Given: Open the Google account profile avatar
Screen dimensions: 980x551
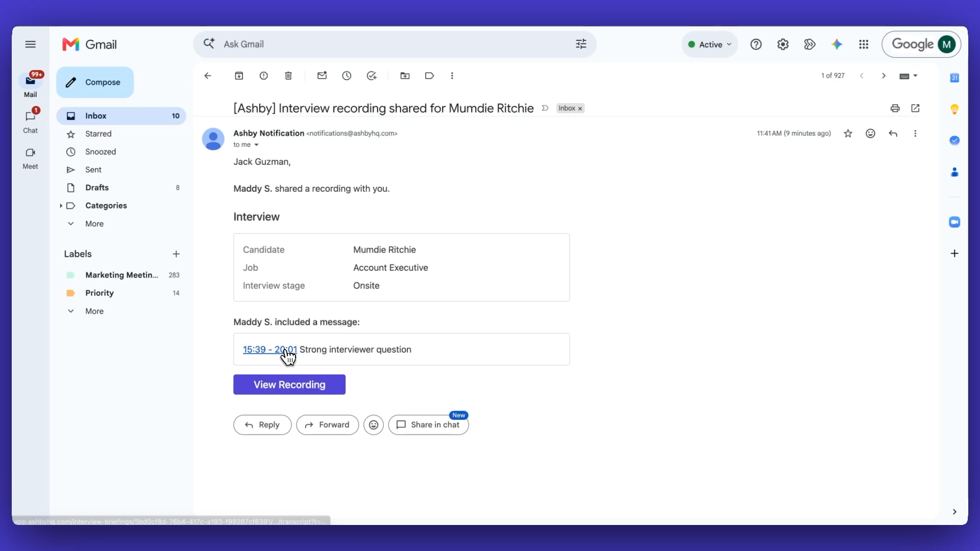Looking at the screenshot, I should (x=947, y=44).
